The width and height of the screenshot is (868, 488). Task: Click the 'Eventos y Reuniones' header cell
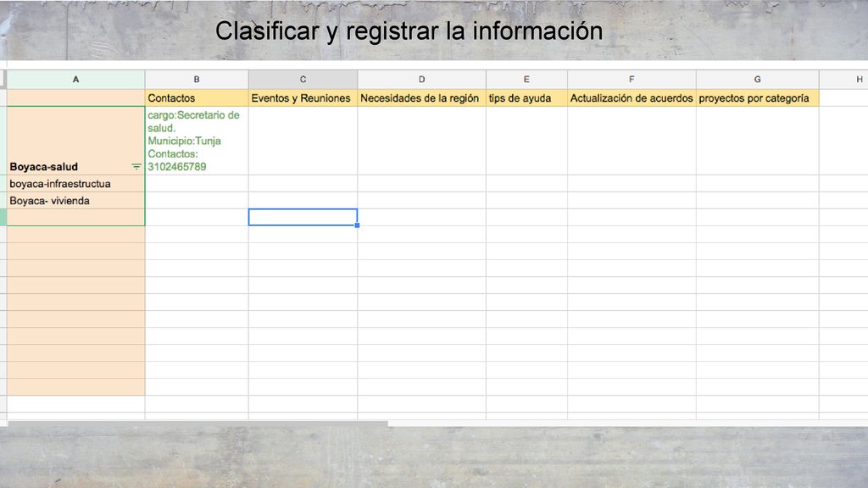pyautogui.click(x=303, y=98)
